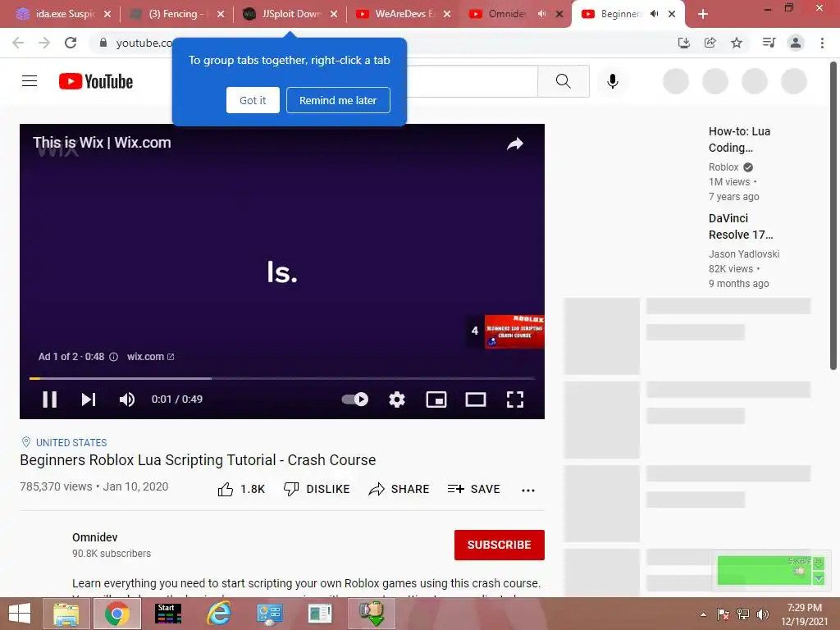Image resolution: width=840 pixels, height=630 pixels.
Task: Subscribe to the Omnidev channel
Action: (500, 545)
